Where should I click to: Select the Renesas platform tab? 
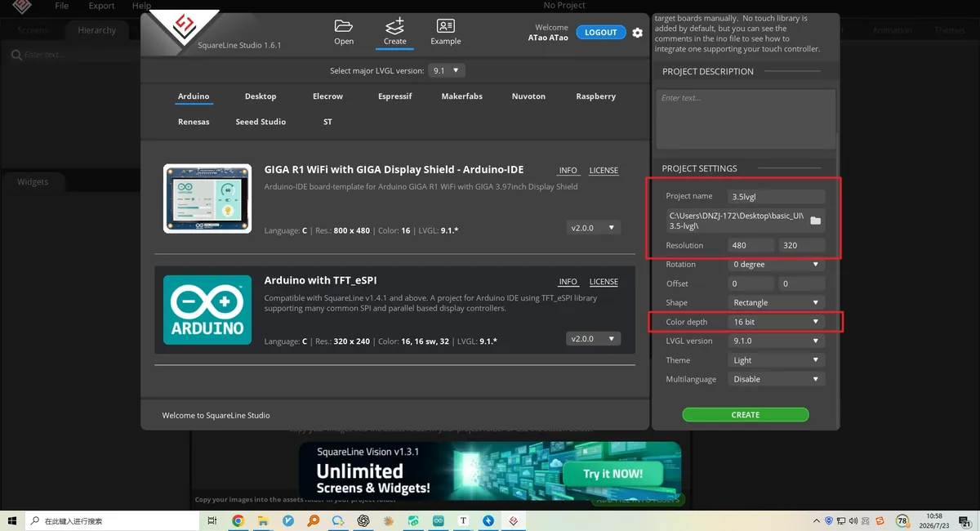pos(194,122)
